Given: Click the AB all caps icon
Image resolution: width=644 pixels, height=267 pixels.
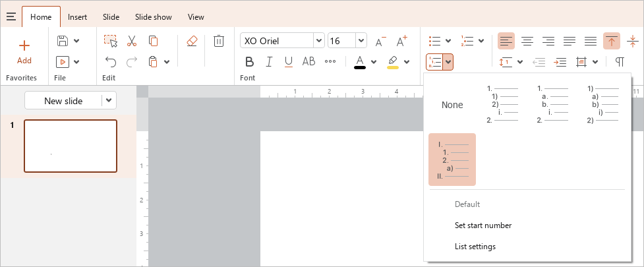Looking at the screenshot, I should tap(308, 61).
